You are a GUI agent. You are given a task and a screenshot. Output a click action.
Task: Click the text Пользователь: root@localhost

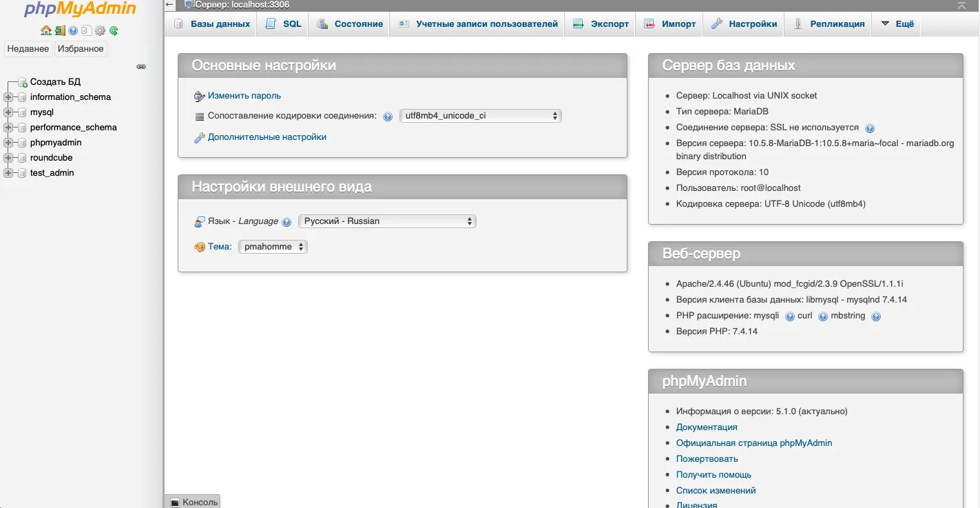(738, 188)
